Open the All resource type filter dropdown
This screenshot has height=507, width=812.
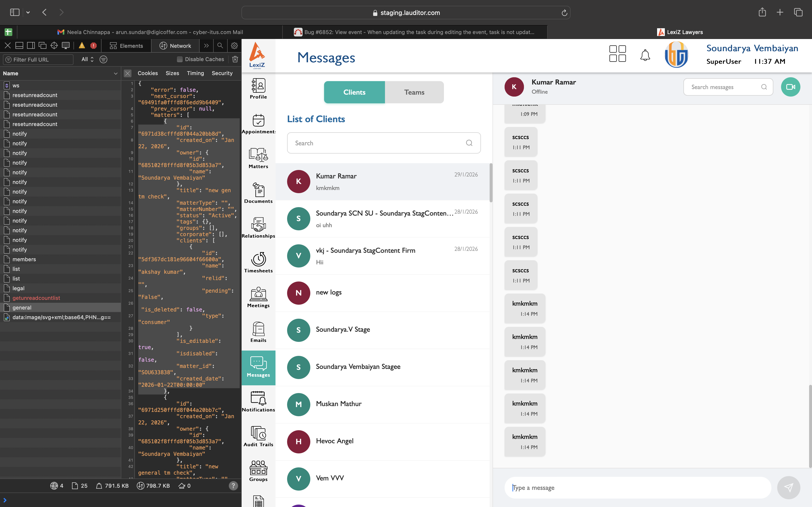[87, 59]
